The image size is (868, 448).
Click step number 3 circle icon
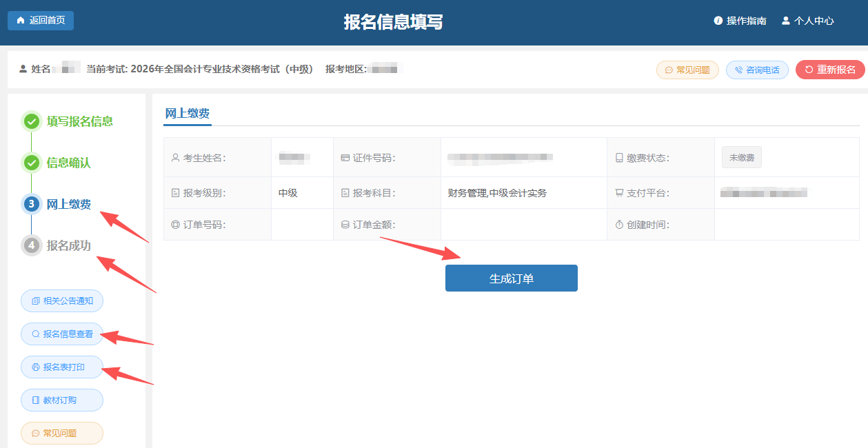tap(32, 204)
